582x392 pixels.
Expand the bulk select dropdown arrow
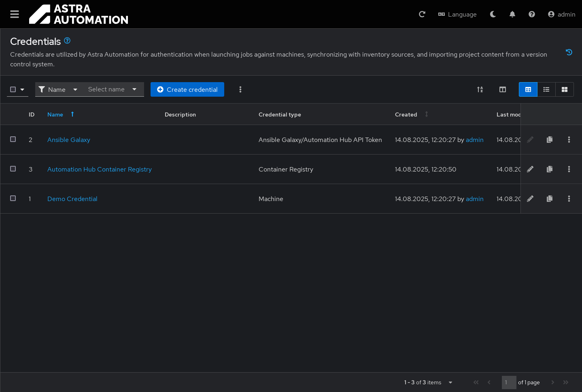(x=22, y=89)
